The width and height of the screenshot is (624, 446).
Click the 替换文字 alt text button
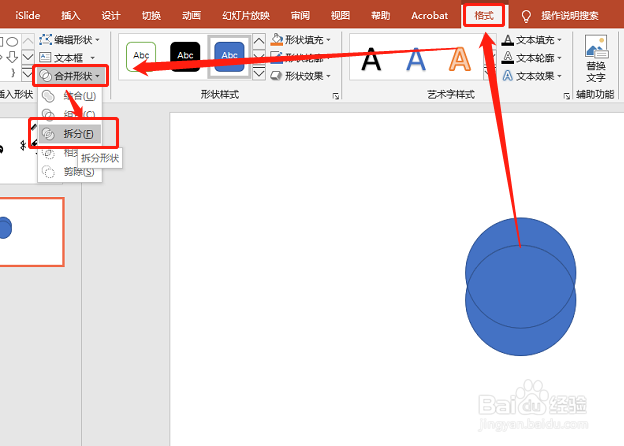[x=596, y=58]
